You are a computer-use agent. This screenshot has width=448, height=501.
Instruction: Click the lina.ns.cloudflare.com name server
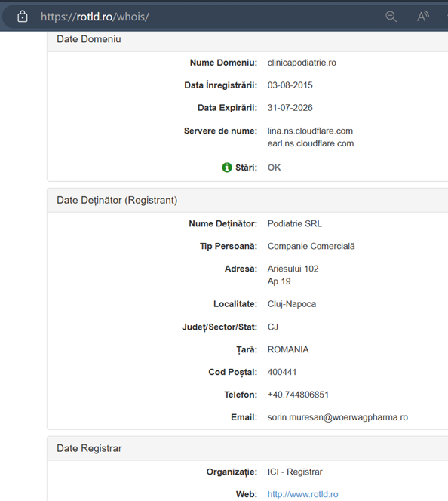pos(310,131)
